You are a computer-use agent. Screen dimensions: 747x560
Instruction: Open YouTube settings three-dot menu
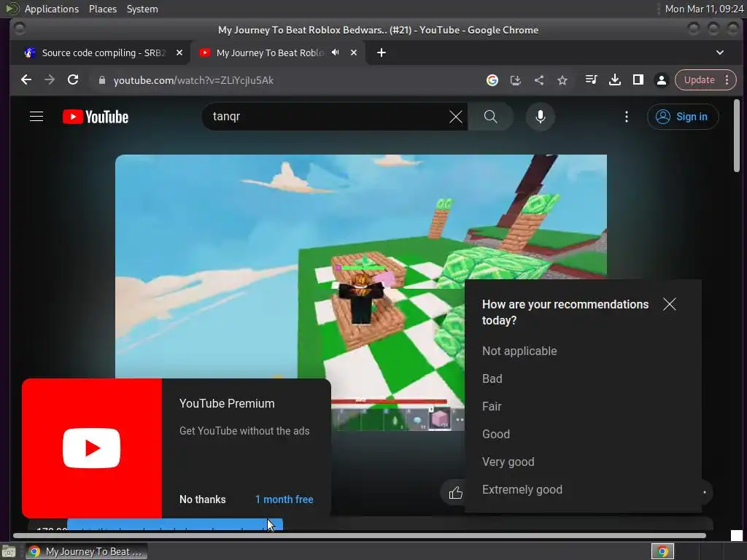tap(627, 117)
